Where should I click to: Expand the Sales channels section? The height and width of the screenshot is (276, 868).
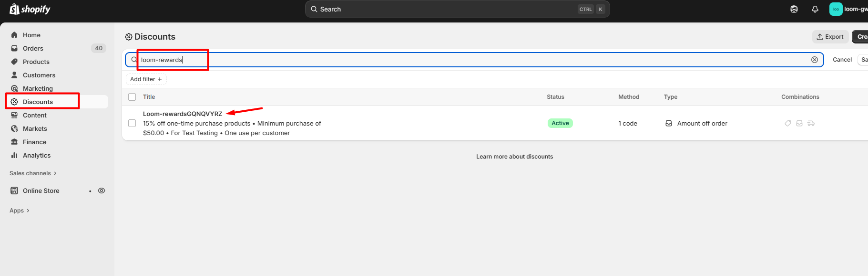click(x=33, y=173)
